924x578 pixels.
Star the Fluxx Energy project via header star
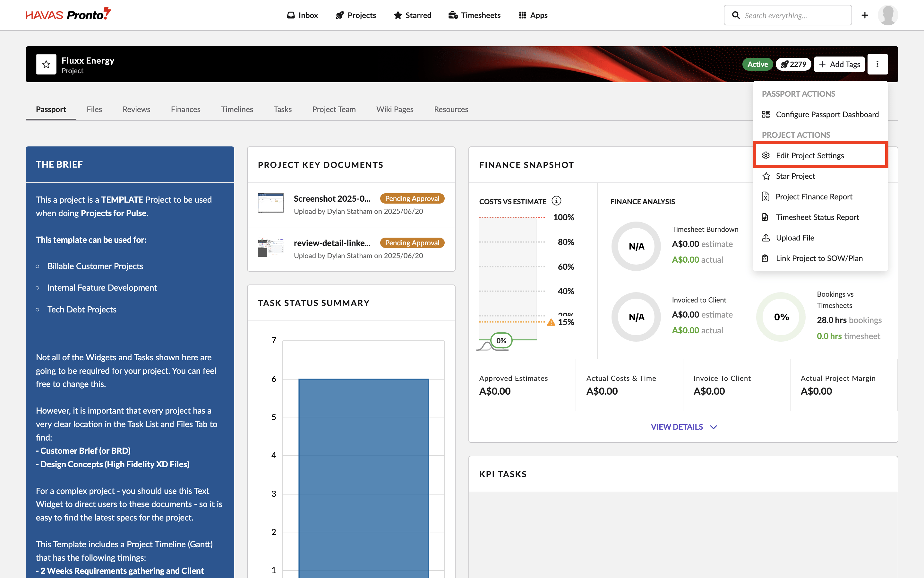coord(46,64)
